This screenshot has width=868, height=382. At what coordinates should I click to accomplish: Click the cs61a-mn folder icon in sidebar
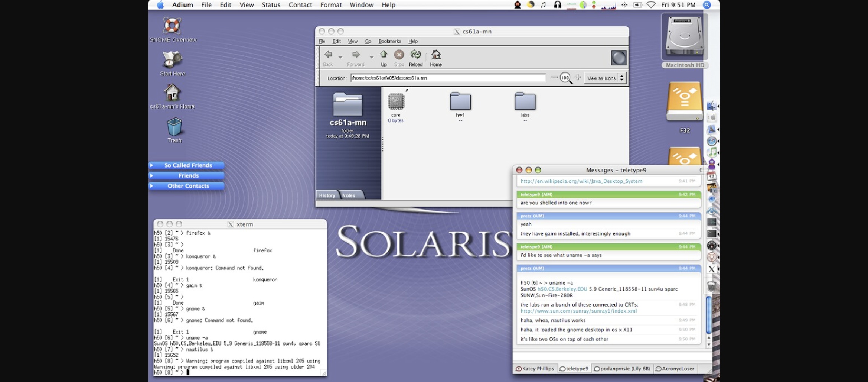pos(347,104)
